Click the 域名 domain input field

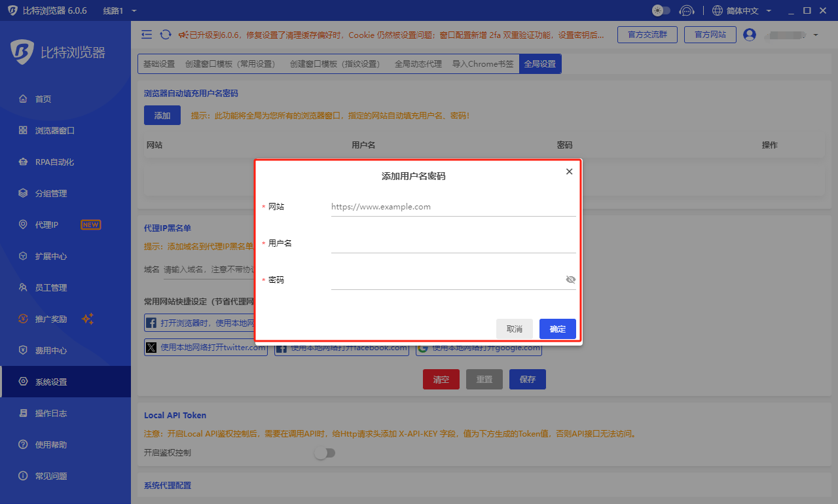[209, 269]
